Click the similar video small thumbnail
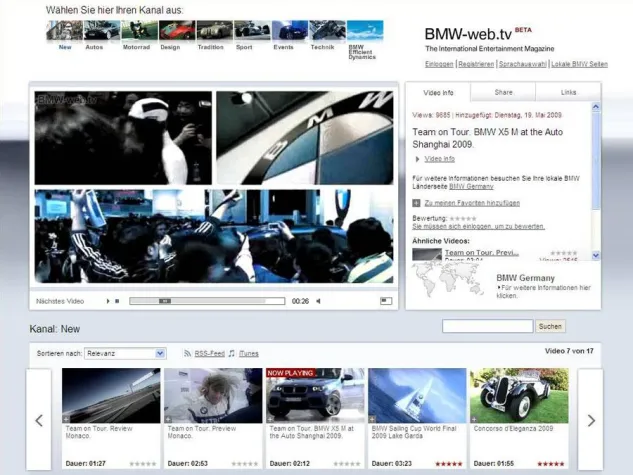This screenshot has height=475, width=633. pos(427,254)
